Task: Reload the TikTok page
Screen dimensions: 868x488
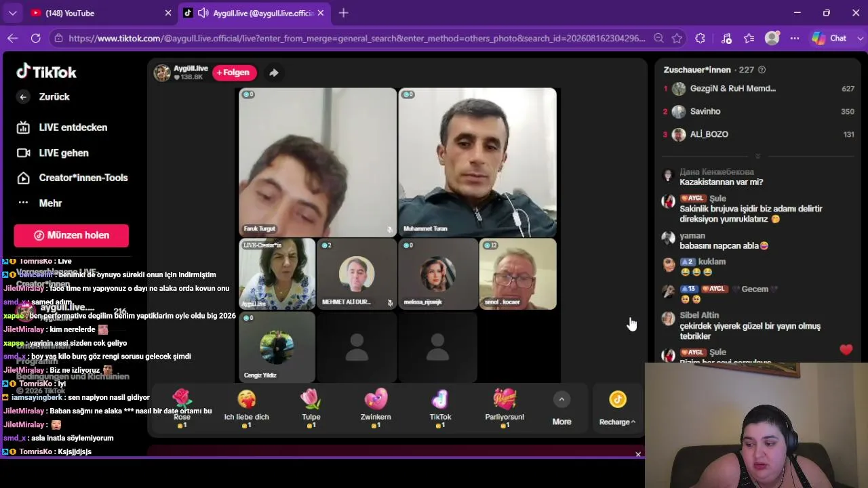Action: coord(35,39)
